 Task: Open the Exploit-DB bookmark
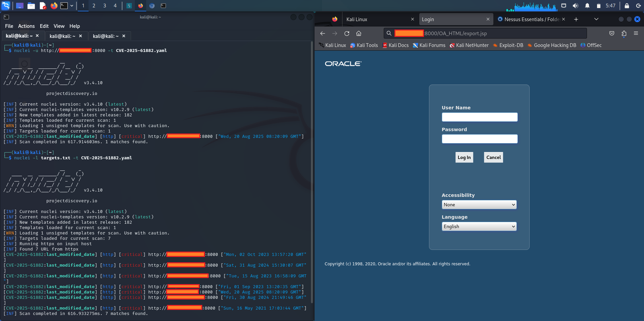(508, 45)
